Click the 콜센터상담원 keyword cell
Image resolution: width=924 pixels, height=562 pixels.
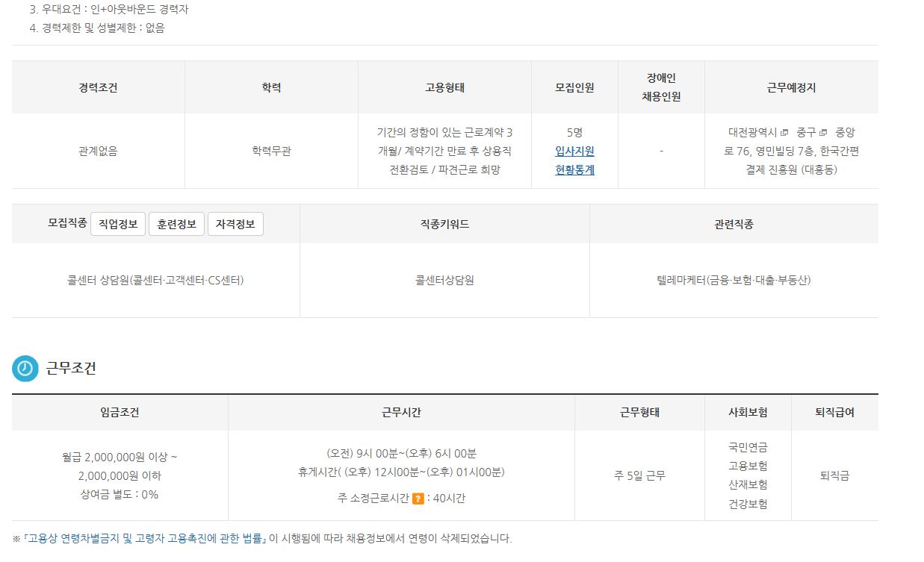coord(444,281)
